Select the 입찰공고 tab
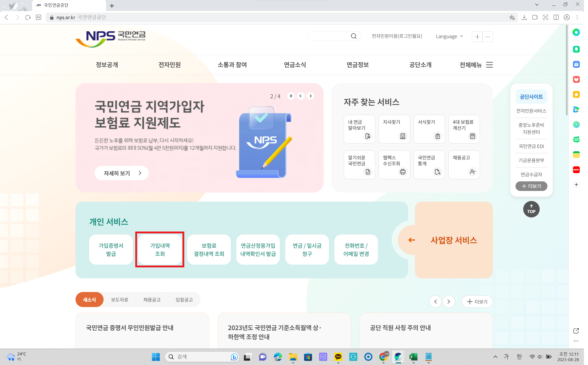The width and height of the screenshot is (588, 365). [184, 300]
